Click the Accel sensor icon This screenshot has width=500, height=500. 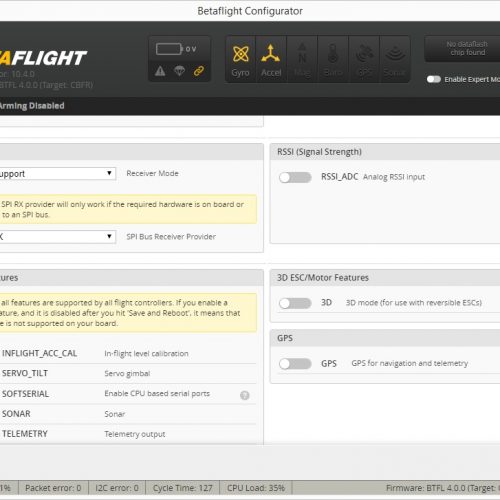pos(271,59)
